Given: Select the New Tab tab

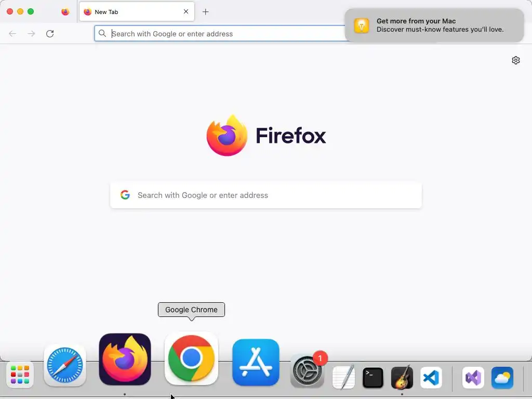Looking at the screenshot, I should [x=137, y=12].
